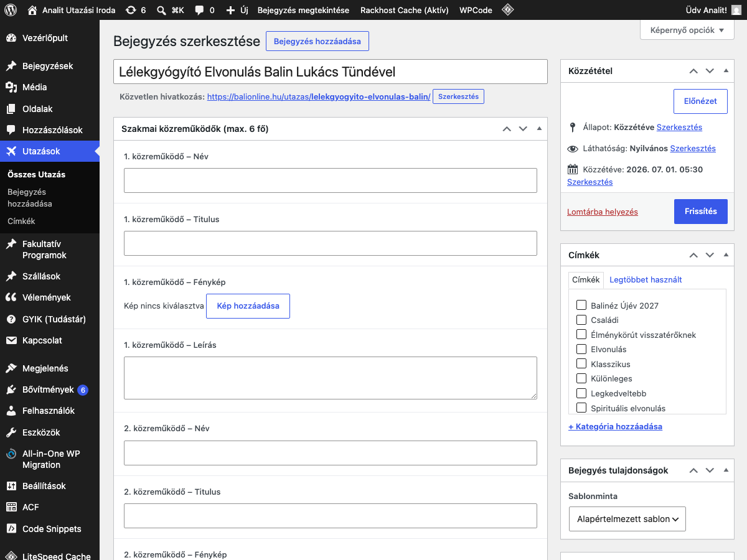Viewport: 747px width, 560px height.
Task: Open Rackhost Cache (Aktív) menu
Action: [405, 10]
